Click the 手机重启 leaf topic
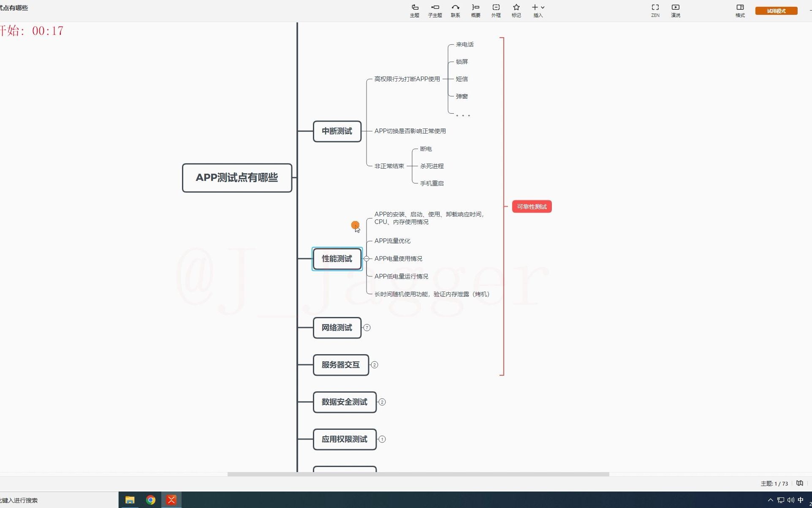The image size is (812, 508). pos(432,183)
